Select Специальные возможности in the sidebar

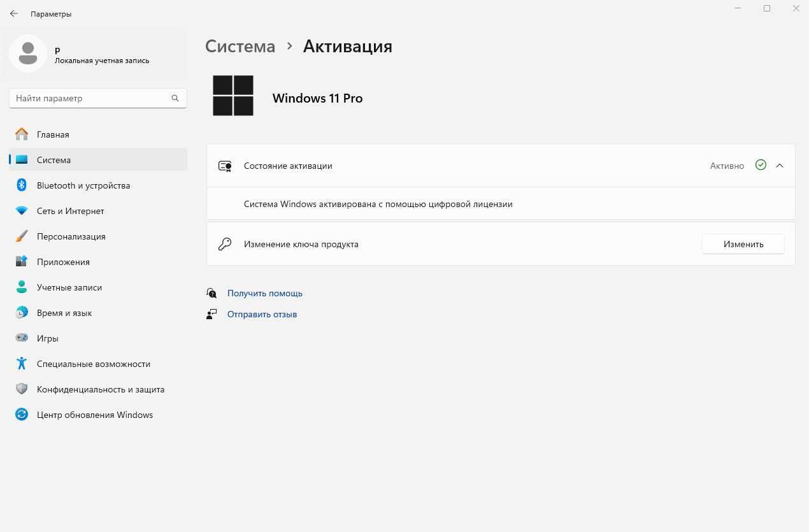[98, 364]
